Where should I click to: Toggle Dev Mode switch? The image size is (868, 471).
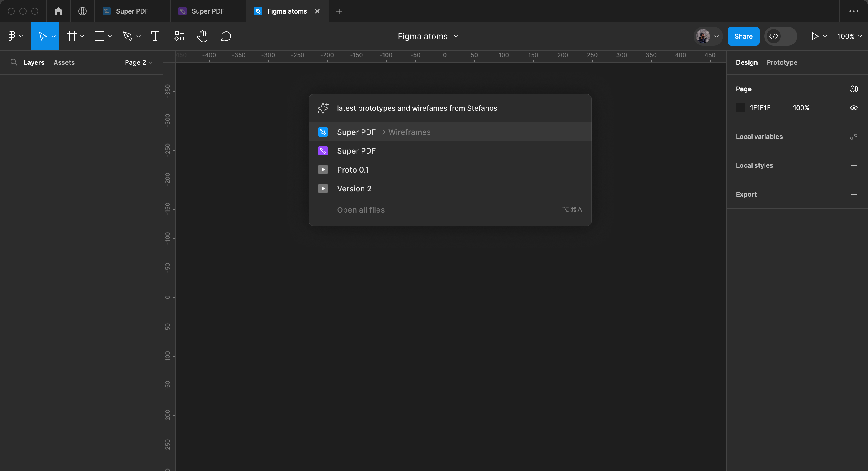click(x=780, y=36)
